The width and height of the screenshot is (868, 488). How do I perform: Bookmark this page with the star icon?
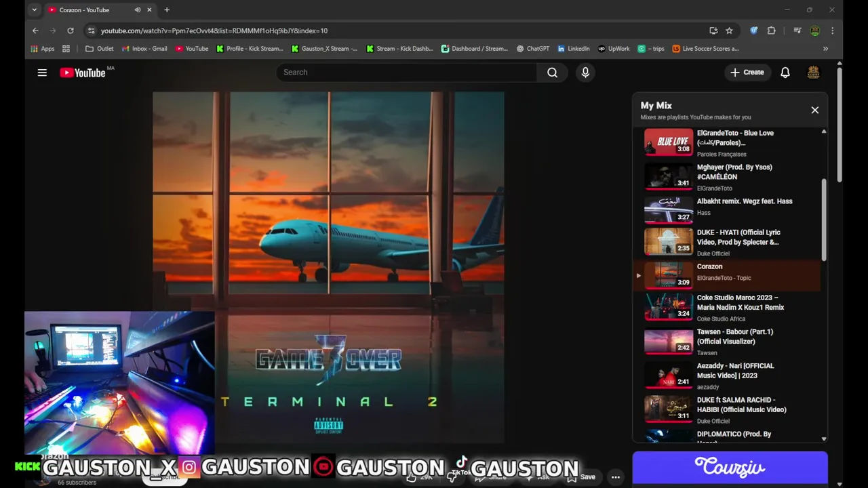tap(729, 30)
